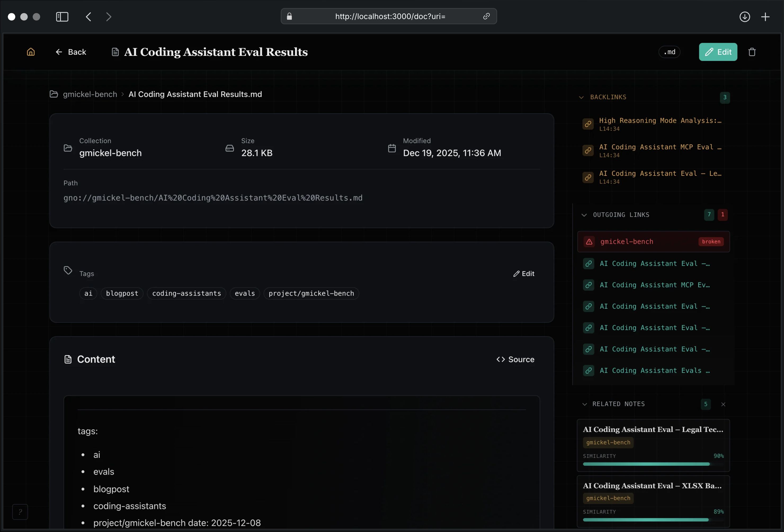Image resolution: width=784 pixels, height=532 pixels.
Task: Click the Edit button at top right
Action: click(x=718, y=52)
